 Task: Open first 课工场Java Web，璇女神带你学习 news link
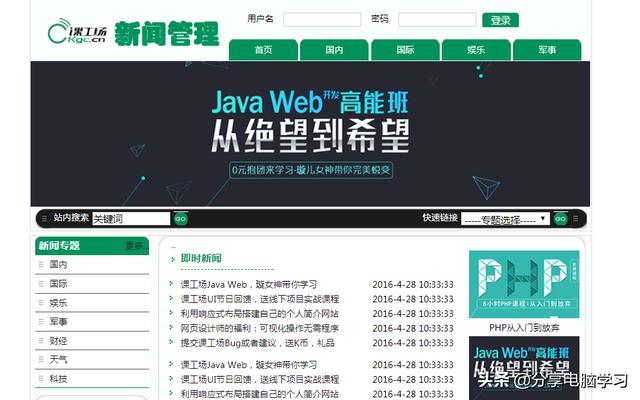point(249,284)
